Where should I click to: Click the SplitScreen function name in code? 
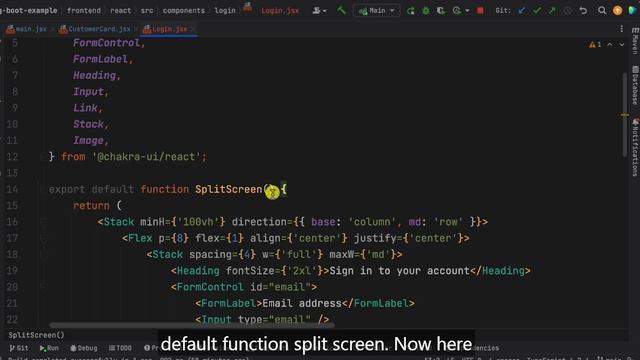(x=229, y=189)
